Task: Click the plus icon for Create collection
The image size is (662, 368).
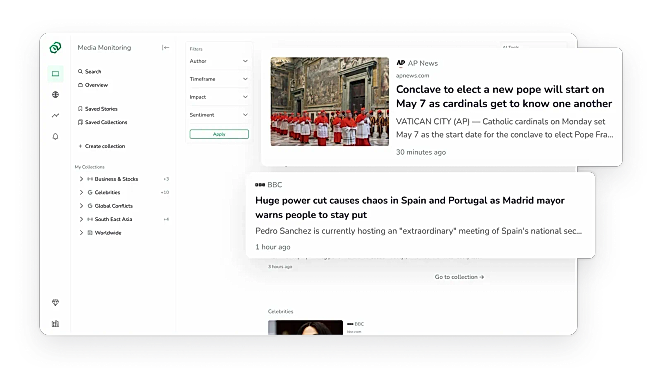Action: tap(80, 146)
